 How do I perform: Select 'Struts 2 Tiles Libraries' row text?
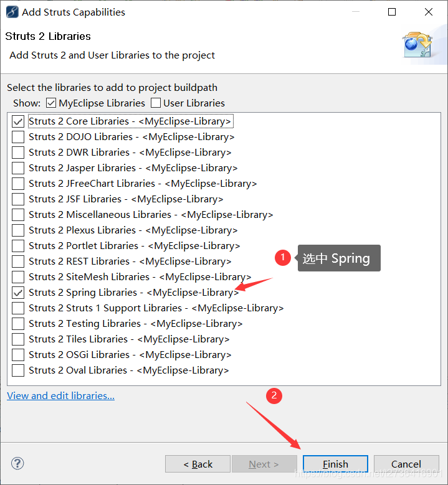pos(129,339)
